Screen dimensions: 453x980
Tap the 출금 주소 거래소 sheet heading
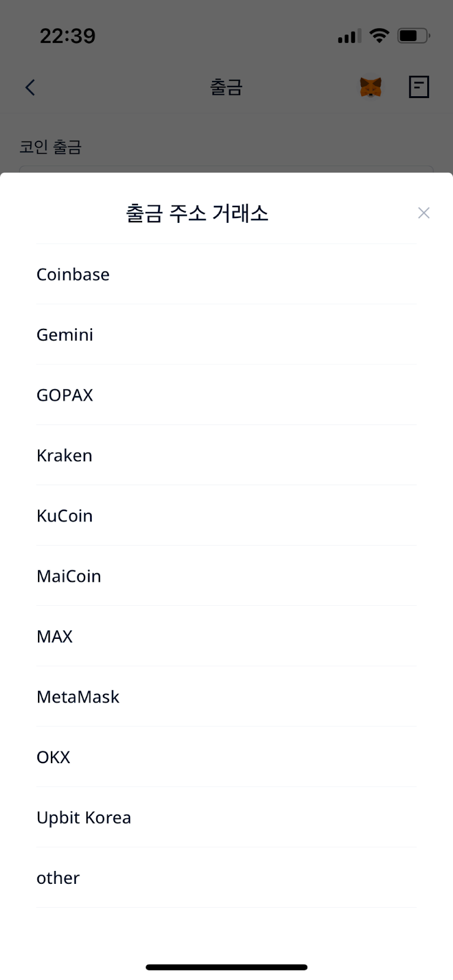[197, 213]
